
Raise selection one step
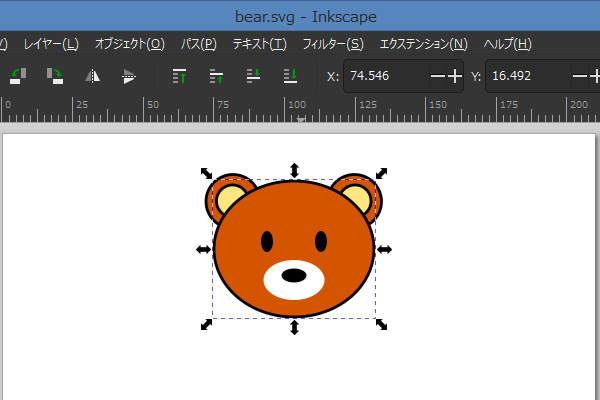(x=216, y=75)
